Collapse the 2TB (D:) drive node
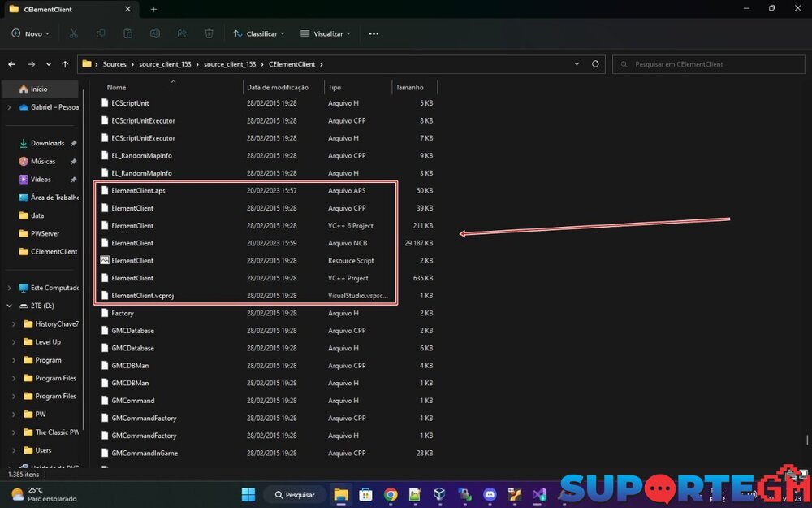 point(9,306)
